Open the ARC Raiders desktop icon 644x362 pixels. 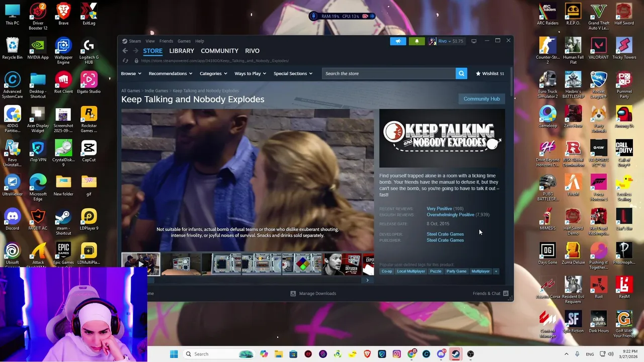click(547, 14)
